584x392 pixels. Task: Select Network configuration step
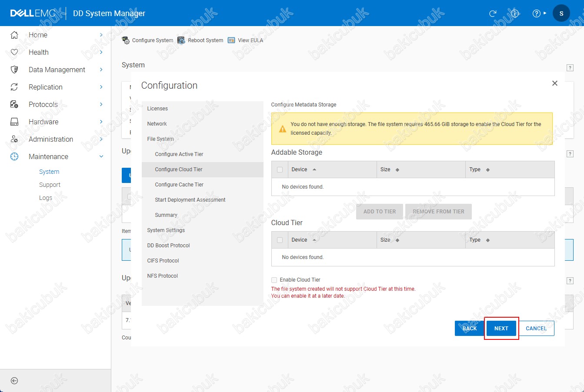[x=203, y=124]
